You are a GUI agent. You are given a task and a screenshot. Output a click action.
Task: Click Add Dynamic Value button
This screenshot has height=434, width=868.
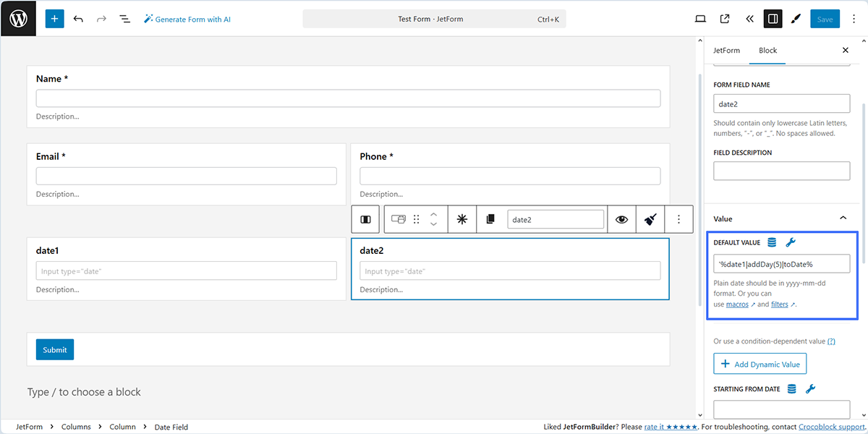click(x=760, y=364)
